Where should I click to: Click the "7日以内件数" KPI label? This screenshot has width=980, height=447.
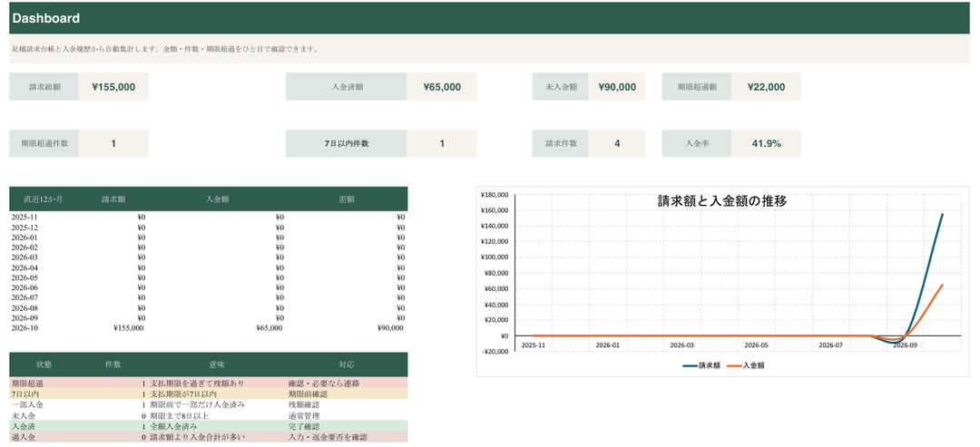coord(347,143)
